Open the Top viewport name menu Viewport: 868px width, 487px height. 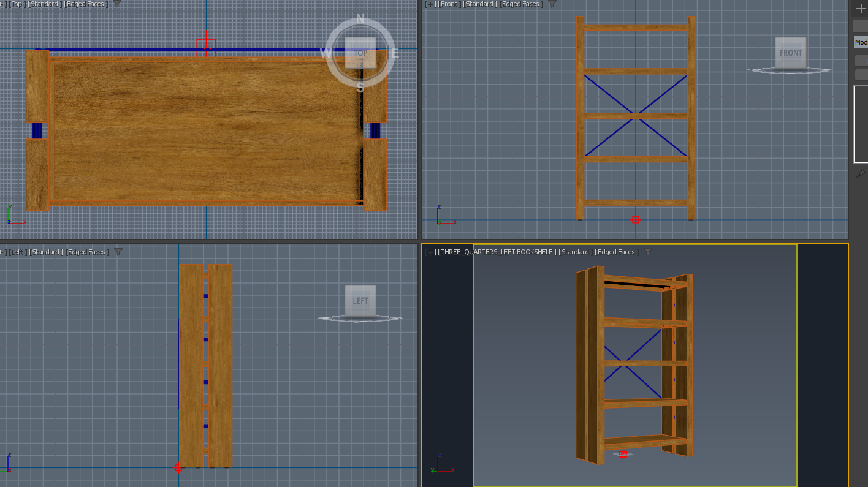17,4
